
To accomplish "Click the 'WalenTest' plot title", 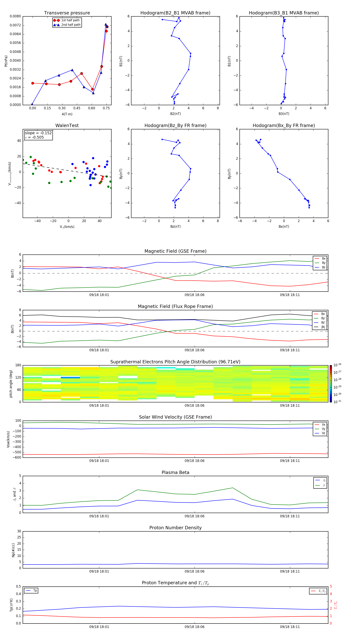I will (67, 125).
